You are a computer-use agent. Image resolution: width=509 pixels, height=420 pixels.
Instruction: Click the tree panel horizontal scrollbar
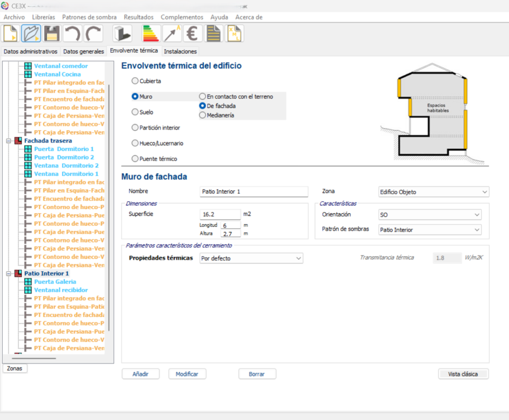point(35,358)
